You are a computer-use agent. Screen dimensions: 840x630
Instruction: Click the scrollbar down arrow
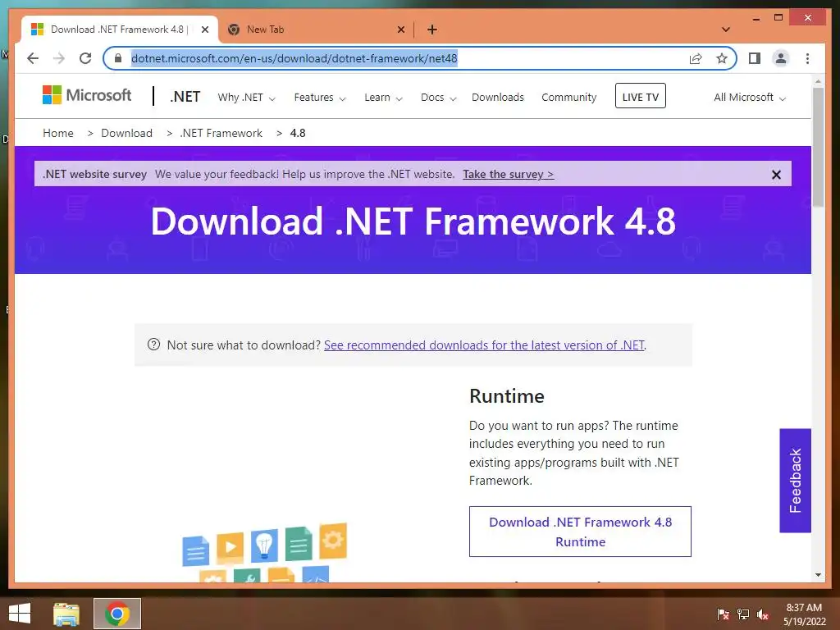[x=818, y=575]
